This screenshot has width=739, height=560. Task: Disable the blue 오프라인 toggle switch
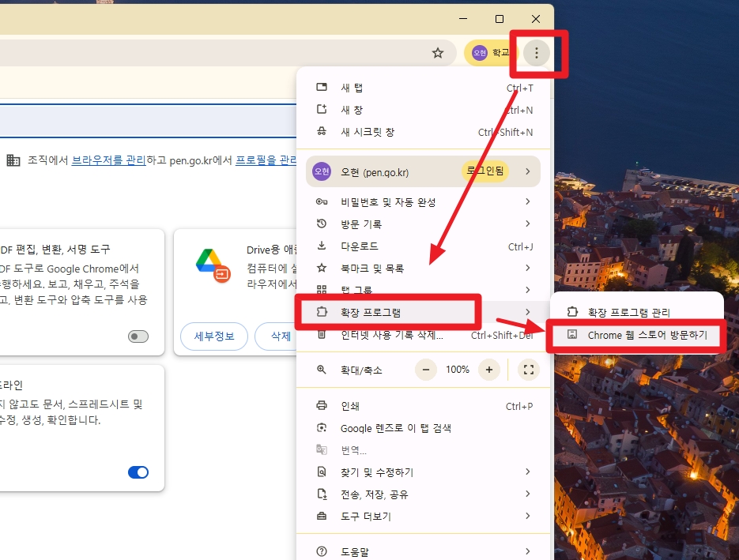click(x=138, y=472)
